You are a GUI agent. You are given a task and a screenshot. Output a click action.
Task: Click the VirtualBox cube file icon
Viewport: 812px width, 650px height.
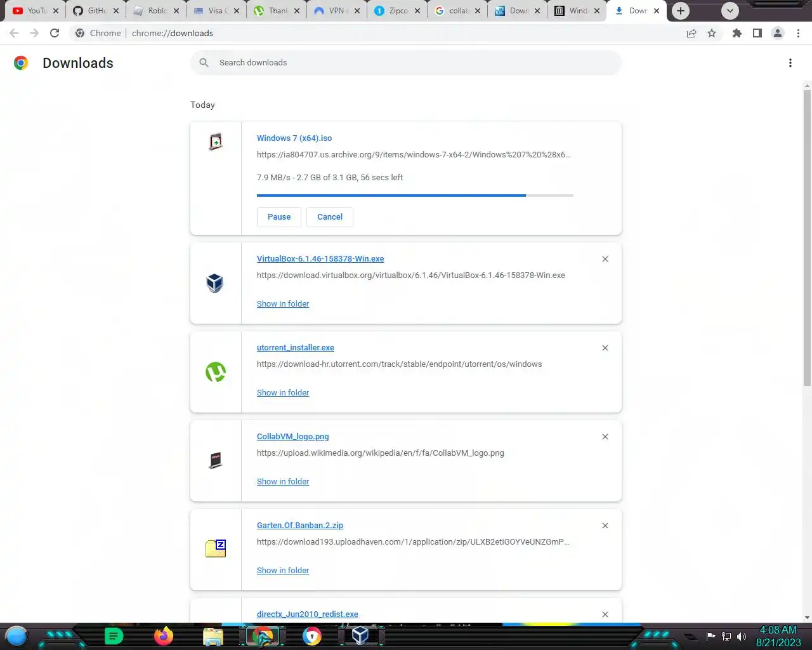pos(215,282)
